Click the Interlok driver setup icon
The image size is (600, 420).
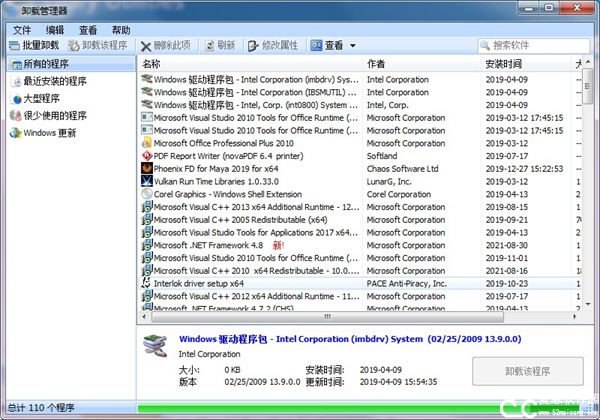pyautogui.click(x=146, y=283)
